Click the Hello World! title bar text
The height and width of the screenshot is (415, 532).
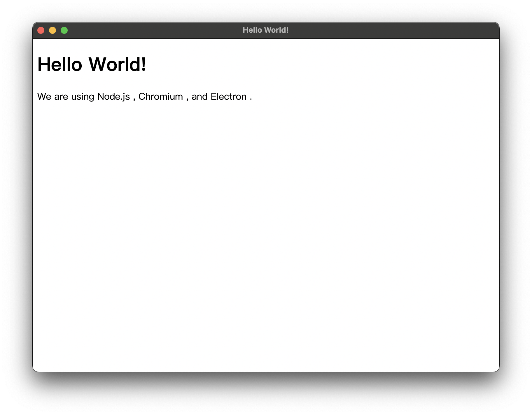tap(266, 30)
